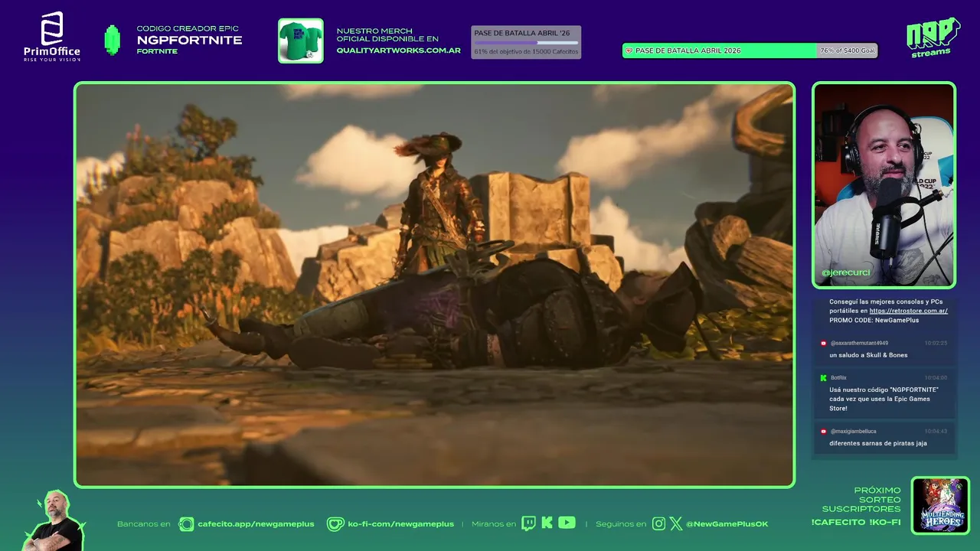Click the YouTube icon beside @maxigiambelluca
980x551 pixels.
824,431
